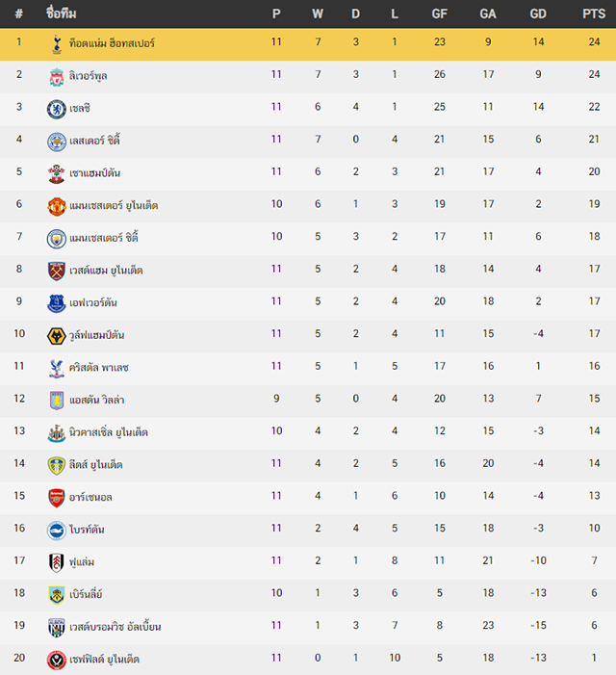Click the Fulham shield logo
The width and height of the screenshot is (616, 675).
coord(57,562)
